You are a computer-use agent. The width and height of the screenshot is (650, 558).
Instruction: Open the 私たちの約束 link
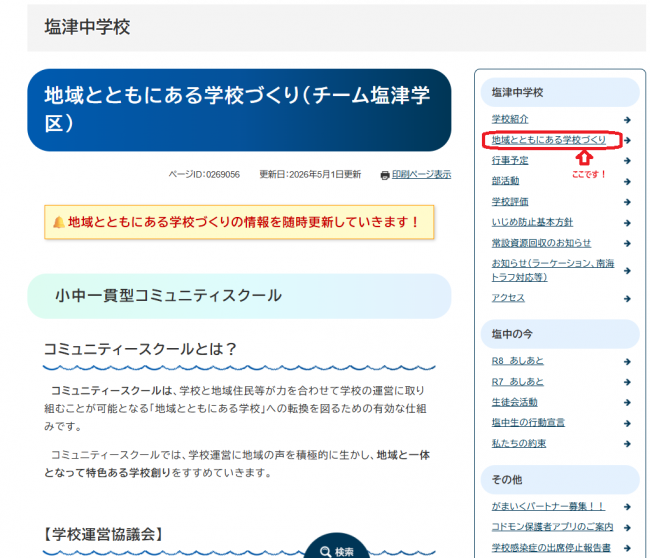click(x=519, y=444)
